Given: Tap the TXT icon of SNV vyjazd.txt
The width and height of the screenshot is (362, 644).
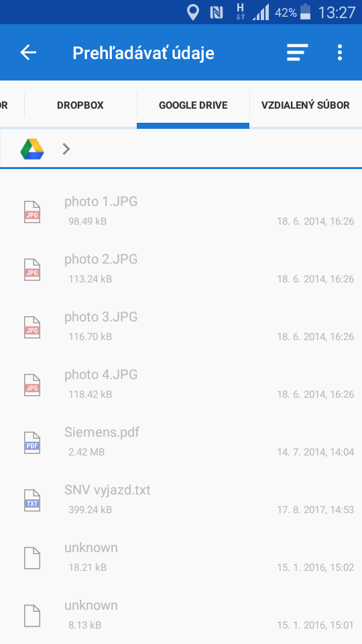Looking at the screenshot, I should point(32,500).
